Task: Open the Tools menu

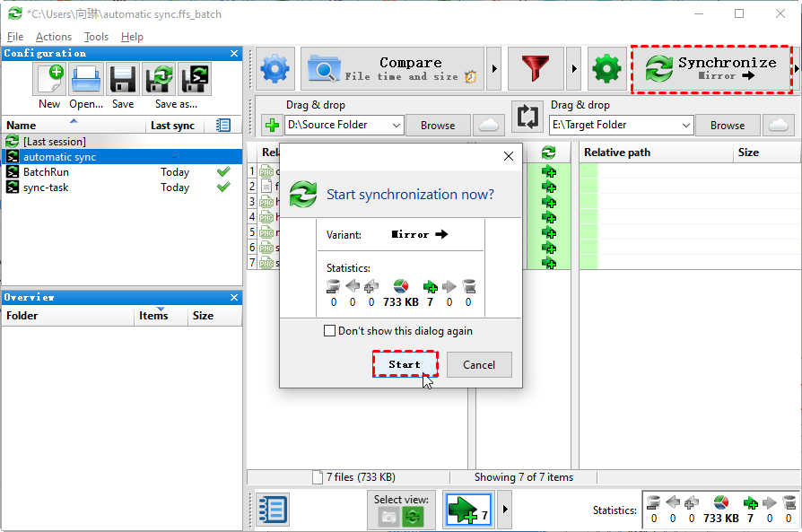Action: pos(96,37)
